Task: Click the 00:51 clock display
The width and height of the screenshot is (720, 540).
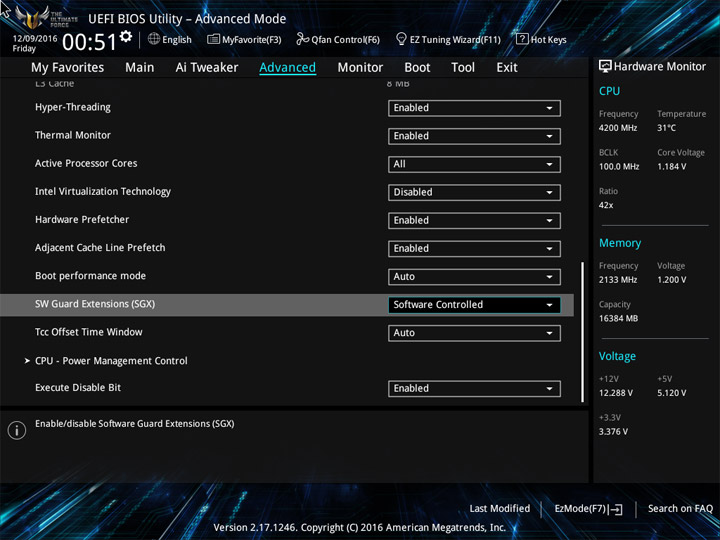Action: pyautogui.click(x=90, y=42)
